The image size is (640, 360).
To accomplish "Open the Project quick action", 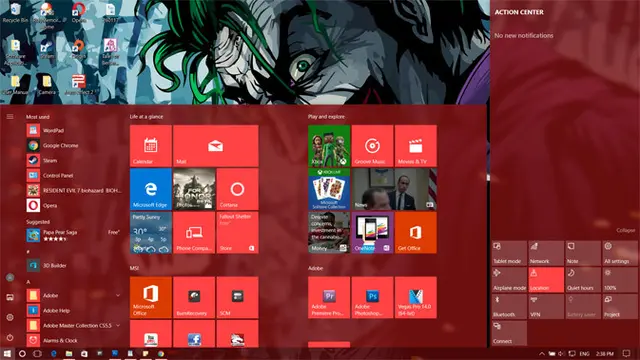I will point(620,306).
